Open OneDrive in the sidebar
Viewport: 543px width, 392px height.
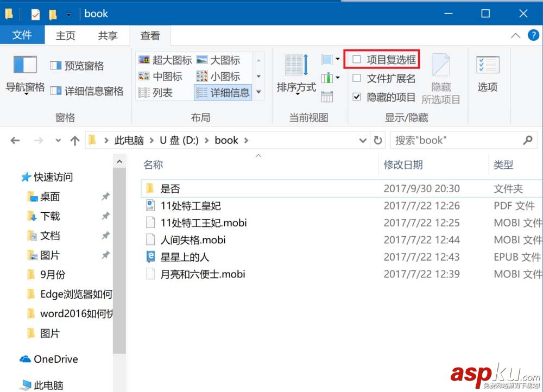(x=55, y=359)
